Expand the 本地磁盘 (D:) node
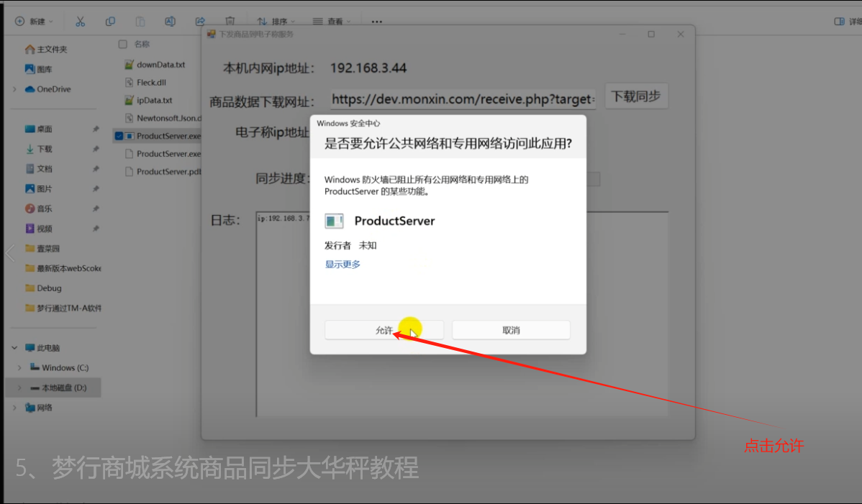 [20, 388]
